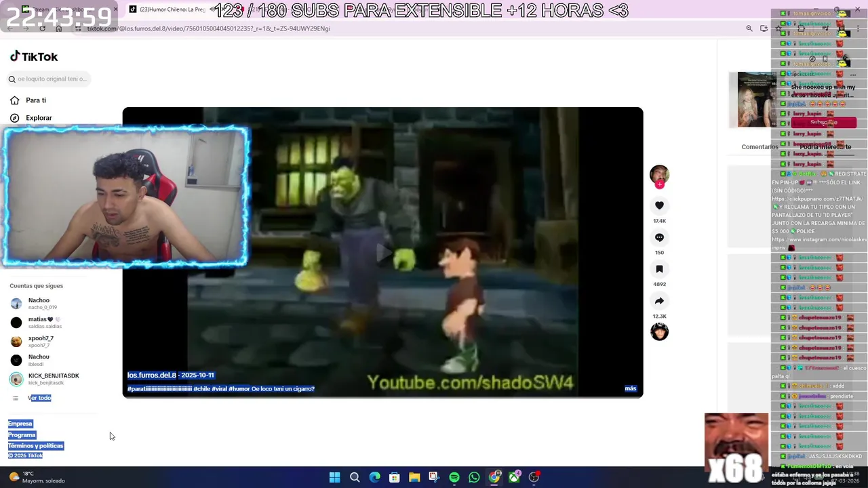
Task: Click the #viral hashtag in the caption
Action: [220, 389]
